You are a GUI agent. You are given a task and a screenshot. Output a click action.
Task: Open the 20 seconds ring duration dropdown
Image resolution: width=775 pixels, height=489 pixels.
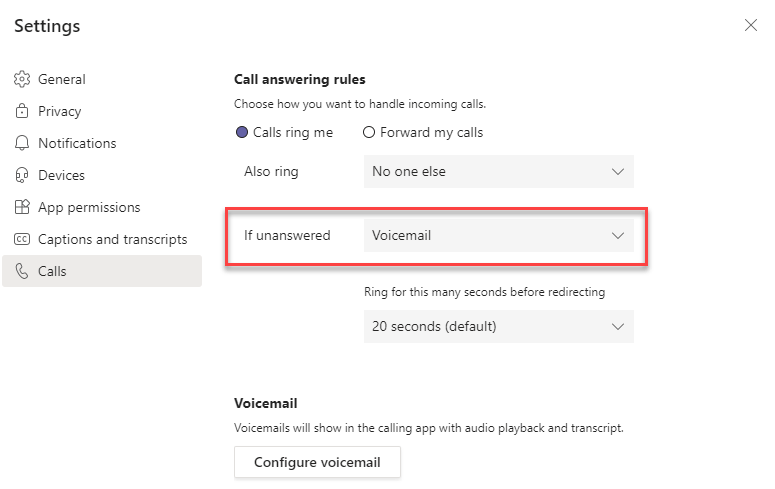pyautogui.click(x=498, y=326)
